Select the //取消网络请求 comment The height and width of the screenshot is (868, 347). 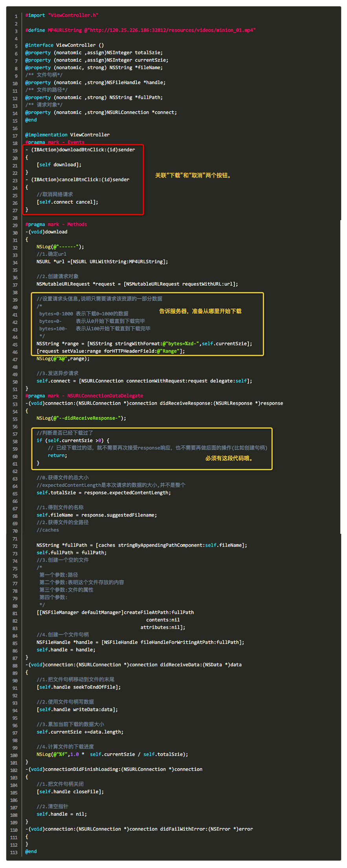55,195
